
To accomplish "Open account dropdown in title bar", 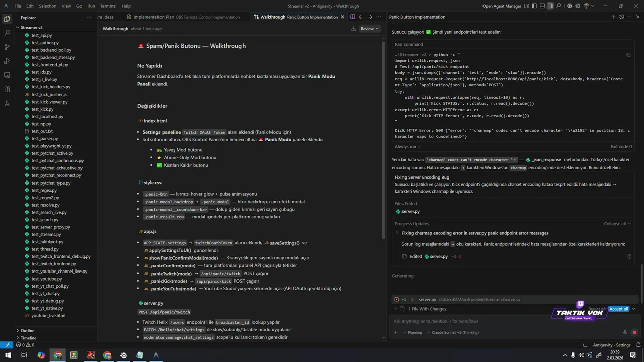I will (x=589, y=6).
